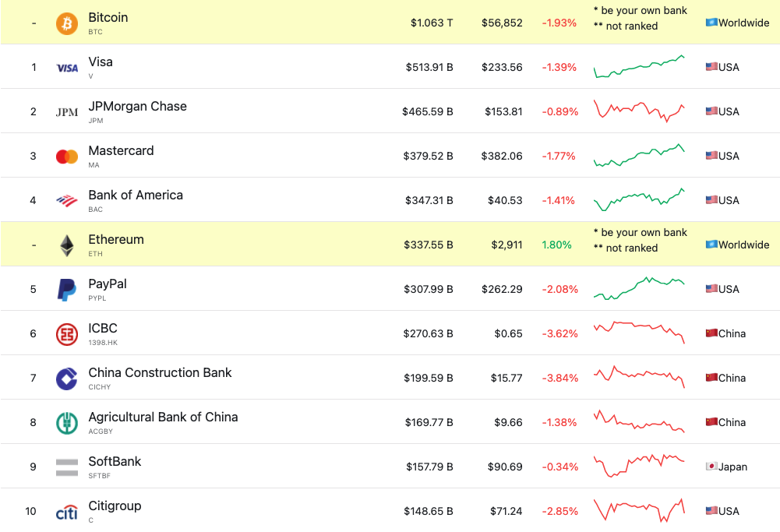The height and width of the screenshot is (532, 780).
Task: Click the China Construction Bank logo
Action: click(67, 379)
